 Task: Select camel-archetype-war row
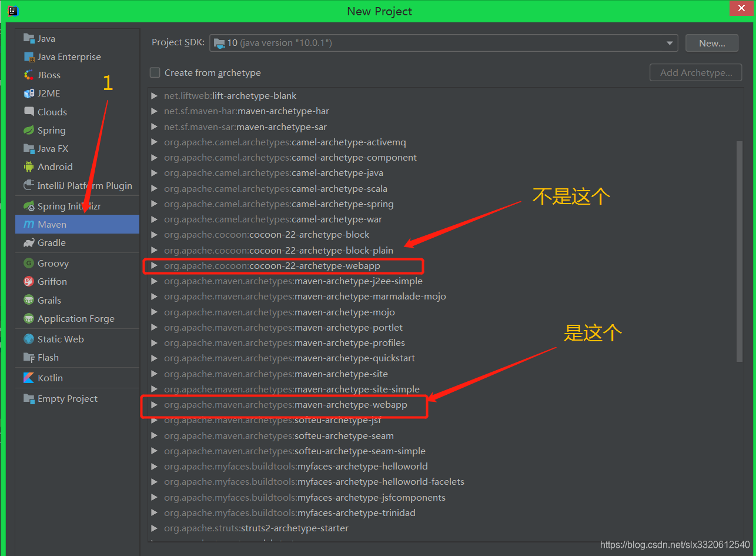pos(445,219)
